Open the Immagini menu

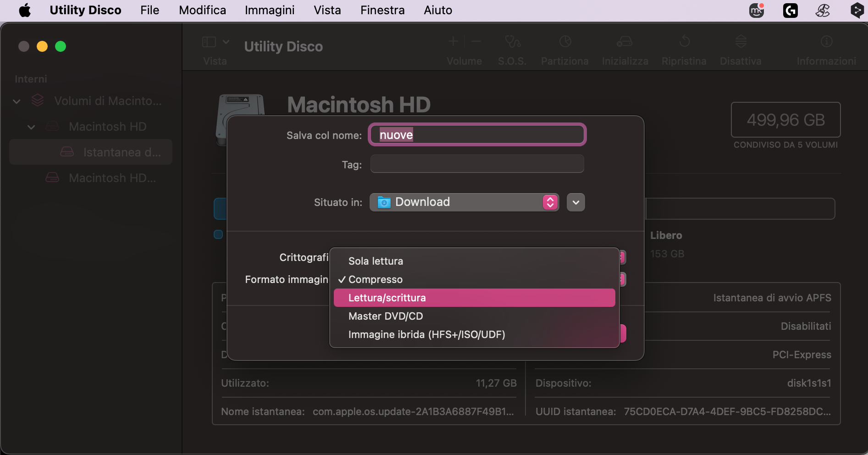click(270, 10)
